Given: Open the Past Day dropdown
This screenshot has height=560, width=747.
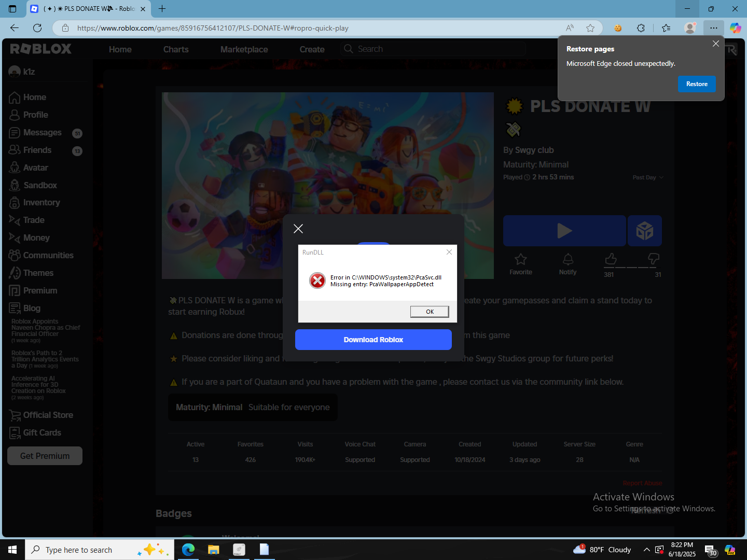Looking at the screenshot, I should tap(648, 177).
